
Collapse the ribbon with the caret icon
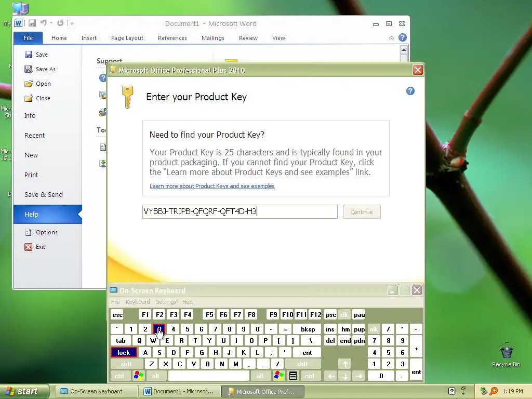click(x=391, y=38)
